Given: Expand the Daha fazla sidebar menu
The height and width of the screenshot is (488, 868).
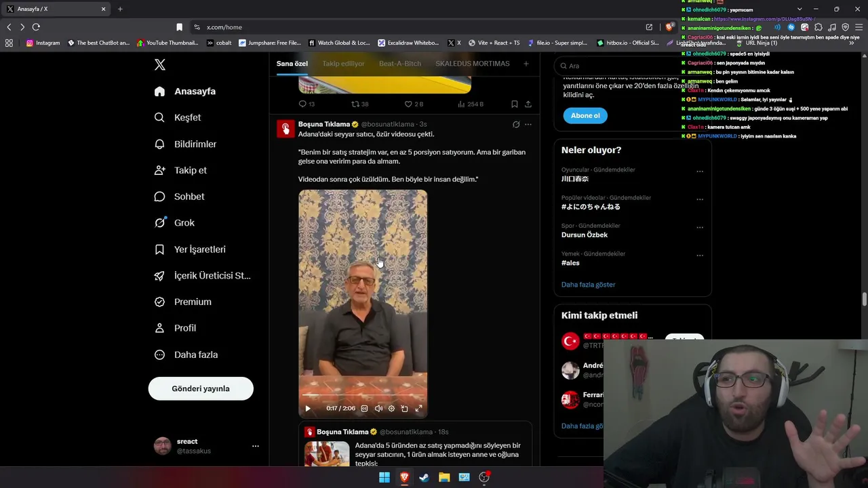Looking at the screenshot, I should tap(186, 354).
